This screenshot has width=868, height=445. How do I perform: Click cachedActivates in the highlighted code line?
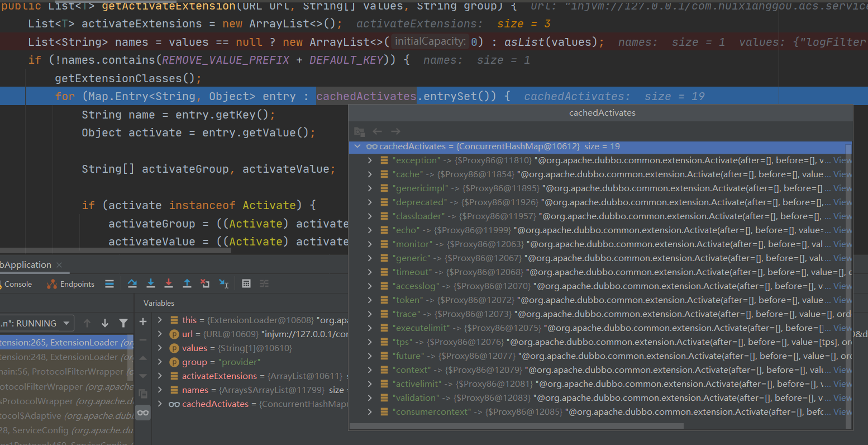[x=366, y=96]
